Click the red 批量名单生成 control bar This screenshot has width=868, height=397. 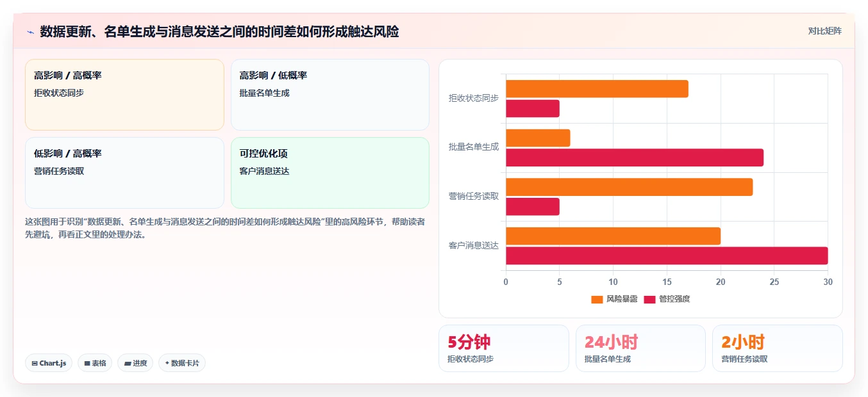(x=635, y=158)
